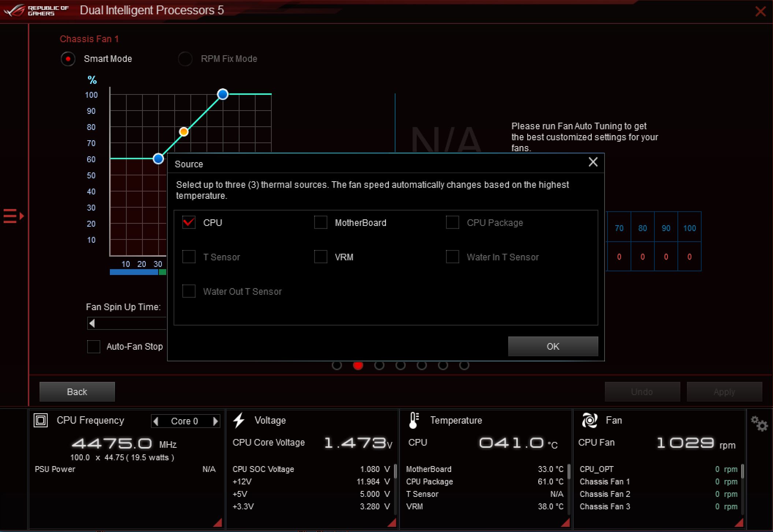This screenshot has height=532, width=773.
Task: Click the Voltage list scrollbar
Action: [395, 471]
